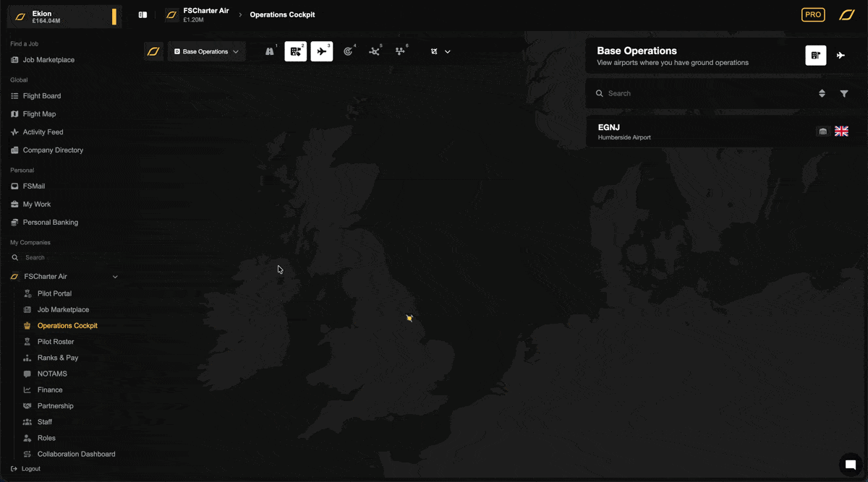Click the PRO badge button
This screenshot has width=868, height=482.
[x=813, y=14]
